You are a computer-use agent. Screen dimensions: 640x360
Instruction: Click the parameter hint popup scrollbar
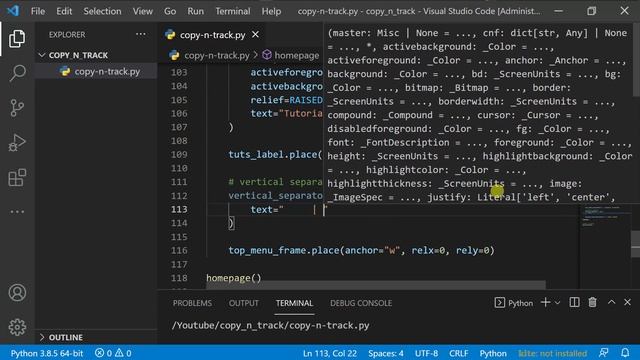(636, 61)
